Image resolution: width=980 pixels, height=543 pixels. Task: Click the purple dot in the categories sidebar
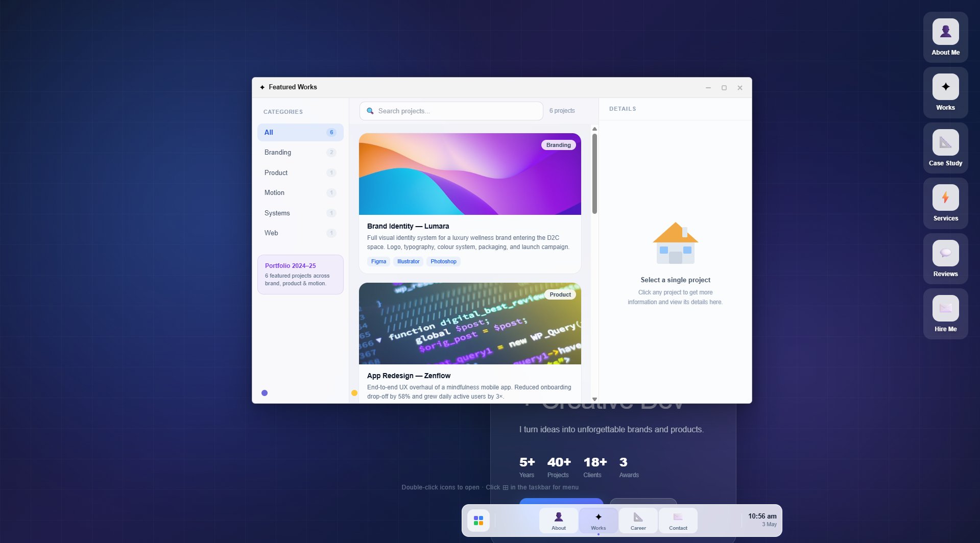[x=265, y=393]
